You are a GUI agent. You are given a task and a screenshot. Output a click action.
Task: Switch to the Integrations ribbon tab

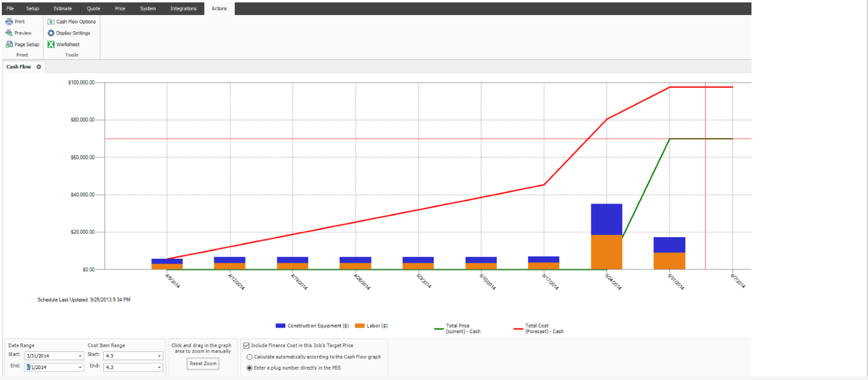coord(183,8)
